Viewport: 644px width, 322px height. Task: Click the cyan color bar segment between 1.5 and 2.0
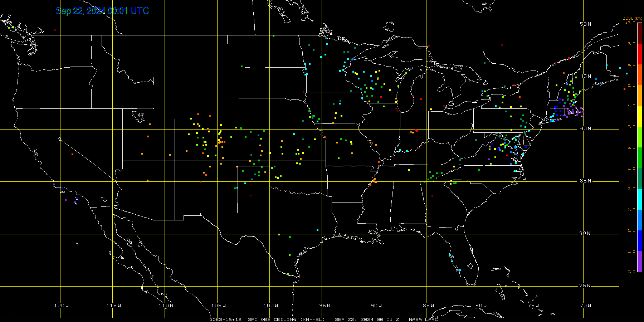[640, 199]
